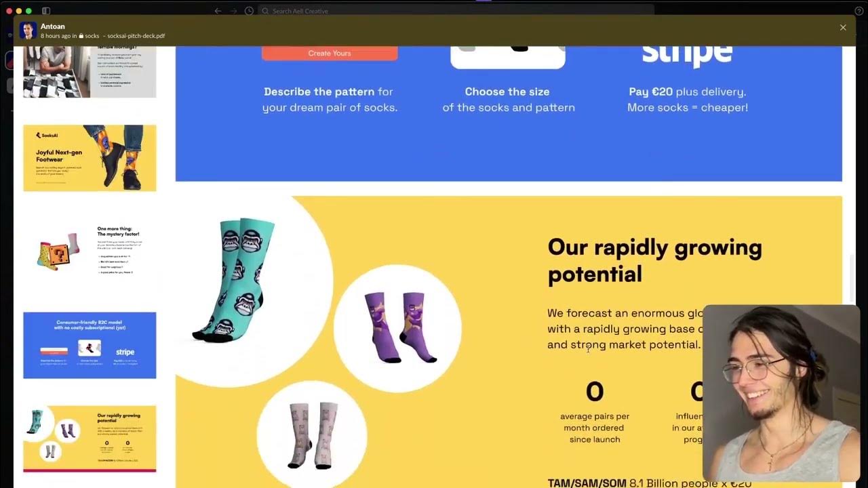The width and height of the screenshot is (868, 488).
Task: Close the PDF preview with the X icon
Action: point(843,28)
